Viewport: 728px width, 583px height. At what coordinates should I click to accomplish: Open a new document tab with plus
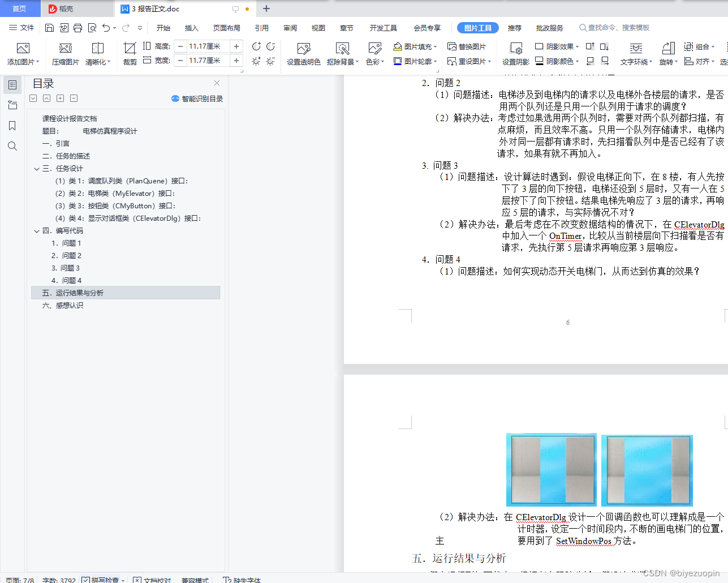[x=266, y=8]
